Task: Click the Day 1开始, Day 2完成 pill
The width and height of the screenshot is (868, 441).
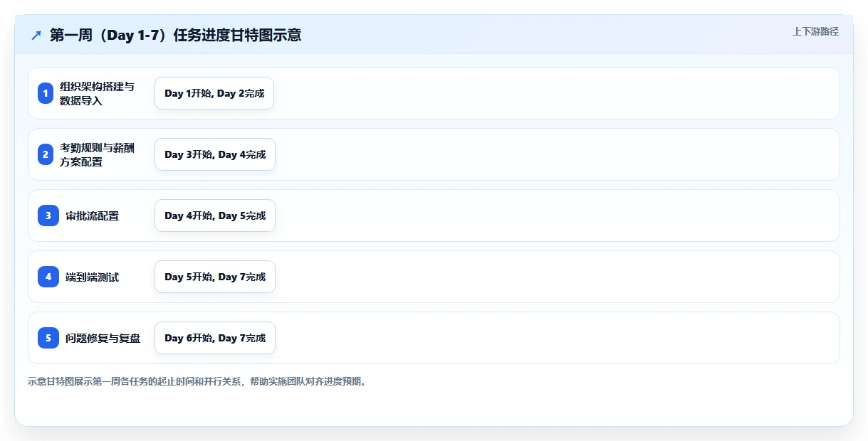Action: (214, 93)
